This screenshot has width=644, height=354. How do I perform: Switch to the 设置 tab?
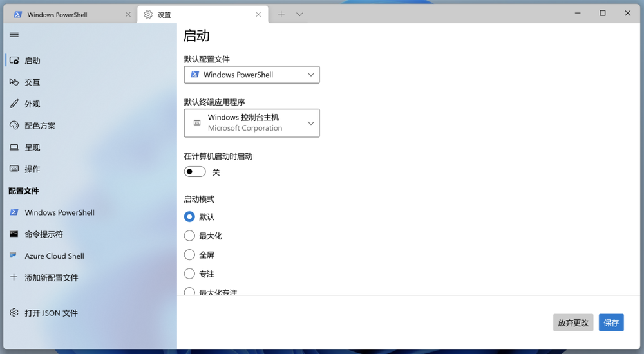point(203,14)
